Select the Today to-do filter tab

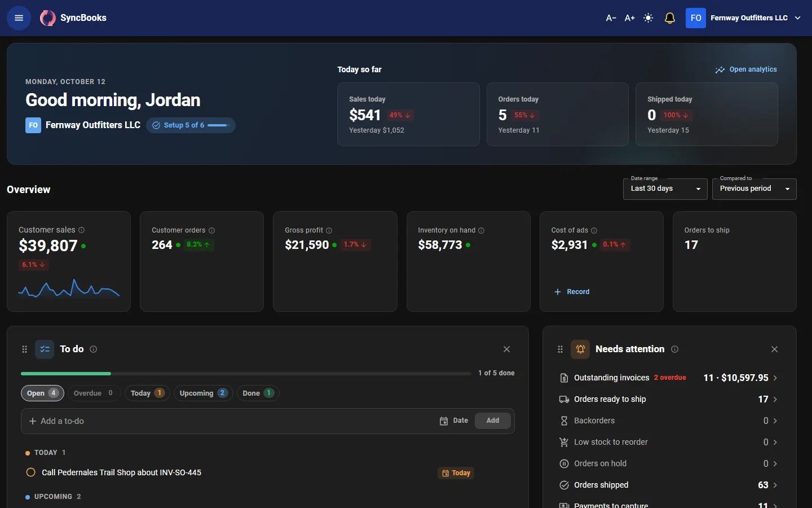click(x=147, y=393)
